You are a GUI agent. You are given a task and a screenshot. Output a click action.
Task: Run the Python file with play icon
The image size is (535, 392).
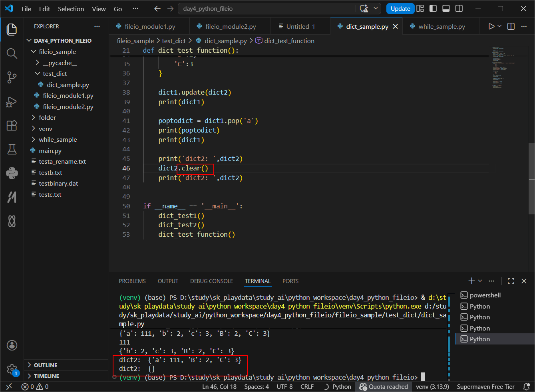pyautogui.click(x=491, y=26)
